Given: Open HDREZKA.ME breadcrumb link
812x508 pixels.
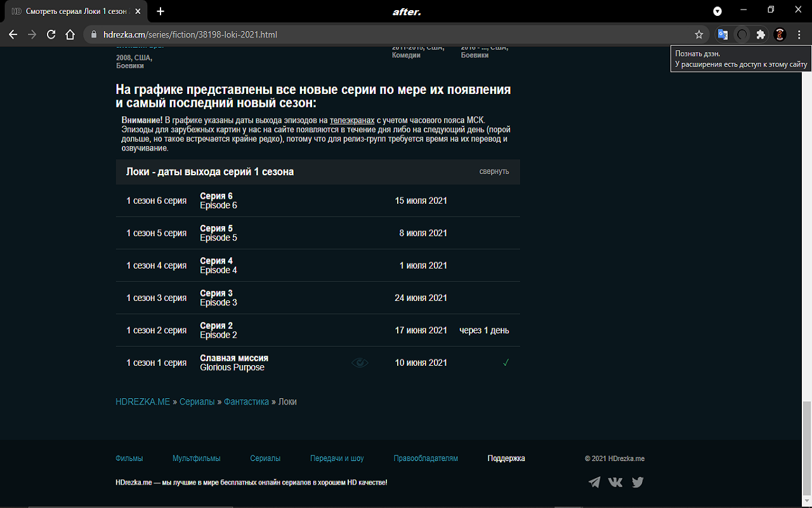Looking at the screenshot, I should 143,401.
